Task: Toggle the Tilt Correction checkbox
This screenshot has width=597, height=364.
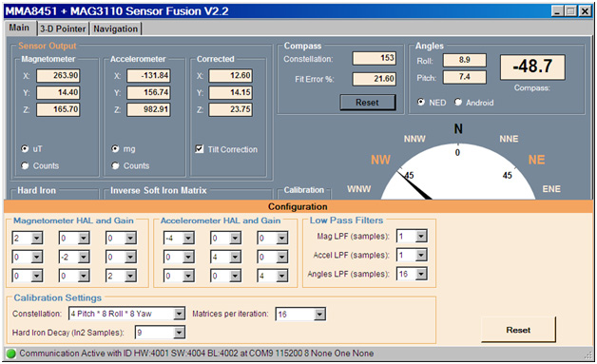Action: [x=199, y=149]
